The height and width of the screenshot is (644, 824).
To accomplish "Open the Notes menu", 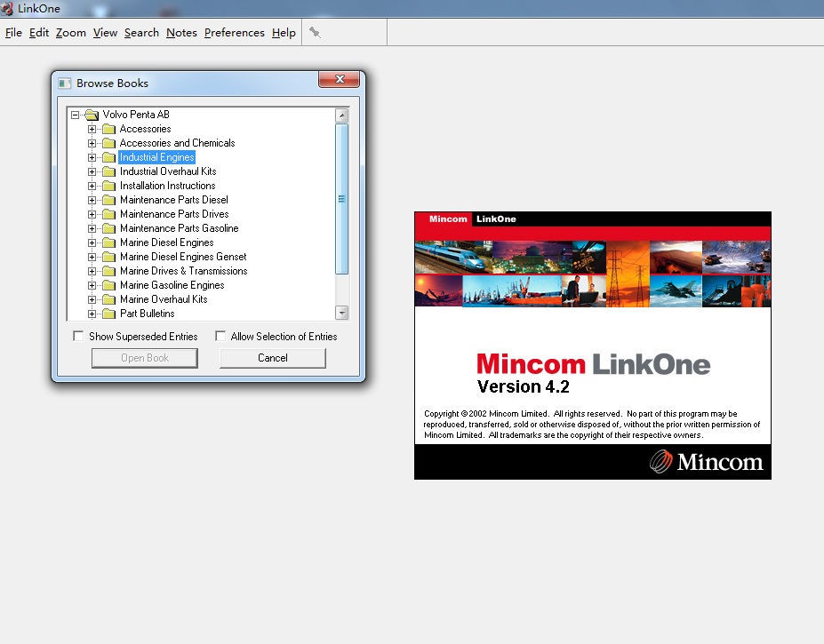I will 181,33.
